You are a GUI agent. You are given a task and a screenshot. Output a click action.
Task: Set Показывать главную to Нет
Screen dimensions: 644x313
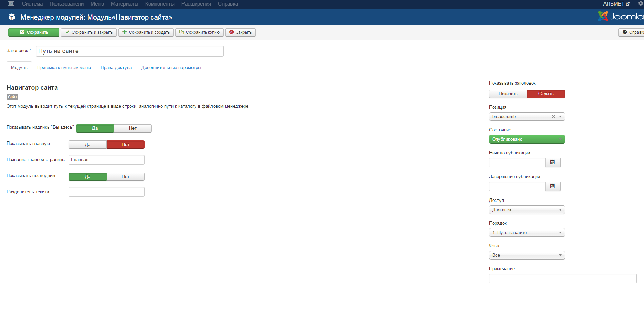tap(126, 145)
